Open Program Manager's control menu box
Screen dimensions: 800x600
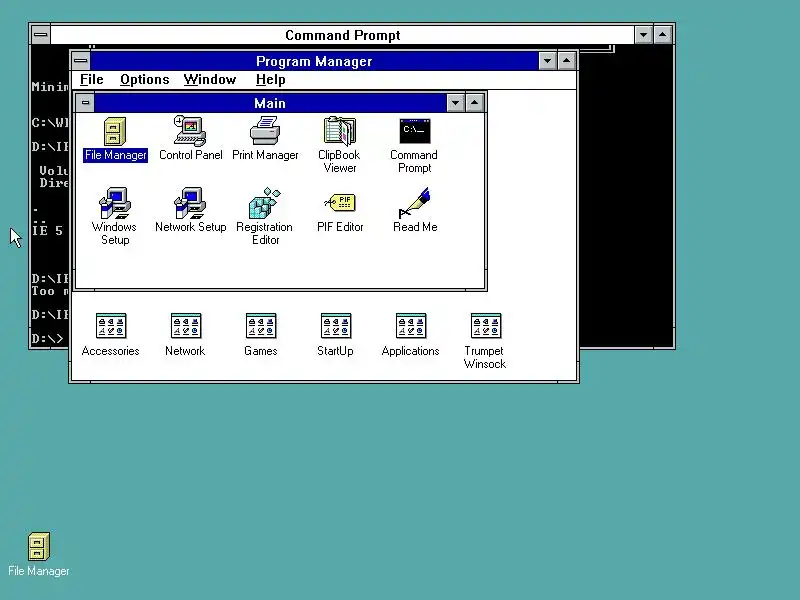pyautogui.click(x=81, y=61)
